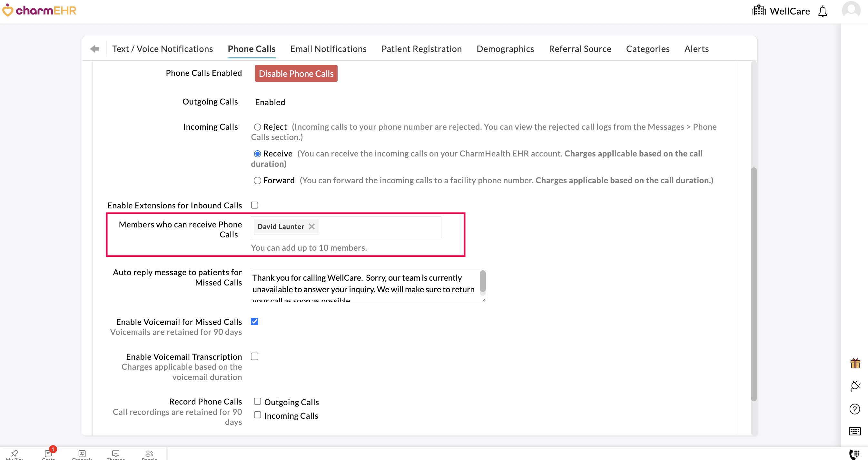Select the Reject incoming calls option
Image resolution: width=868 pixels, height=460 pixels.
257,127
